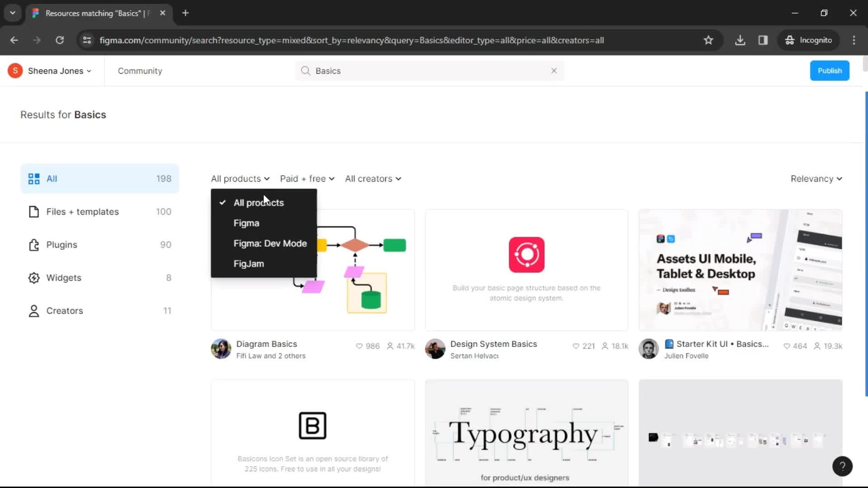Viewport: 868px width, 488px height.
Task: Go back to the previous page
Action: 14,40
